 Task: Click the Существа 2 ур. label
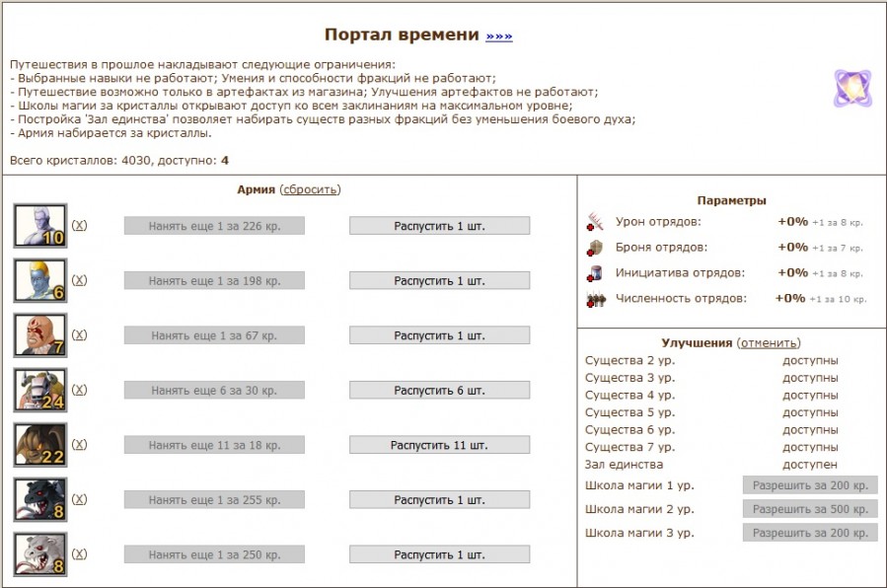pyautogui.click(x=630, y=361)
